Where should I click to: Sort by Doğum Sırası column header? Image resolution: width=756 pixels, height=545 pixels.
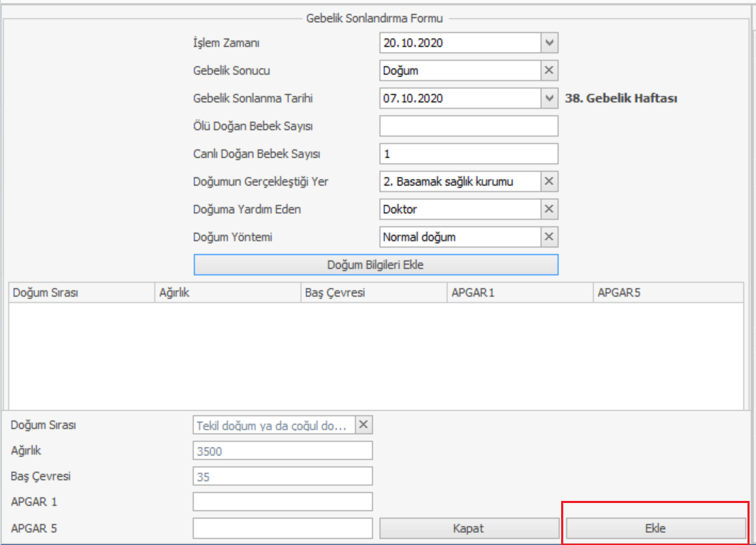[x=81, y=292]
